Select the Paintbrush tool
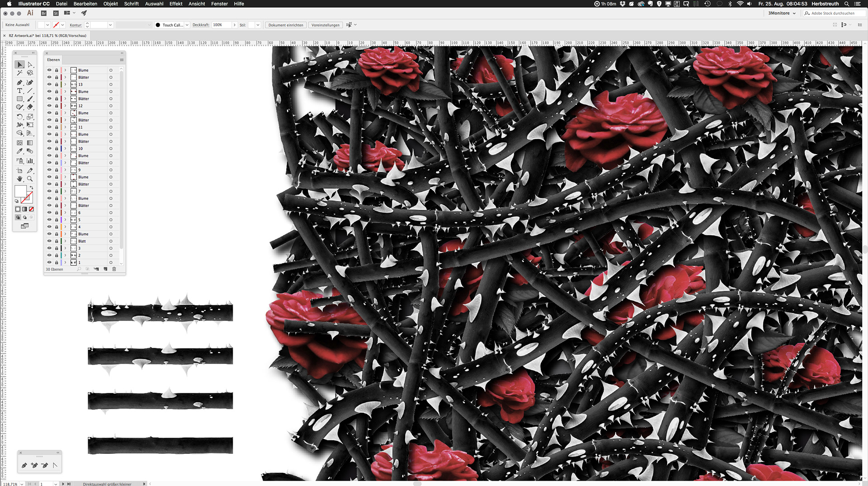This screenshot has height=486, width=868. [x=30, y=99]
